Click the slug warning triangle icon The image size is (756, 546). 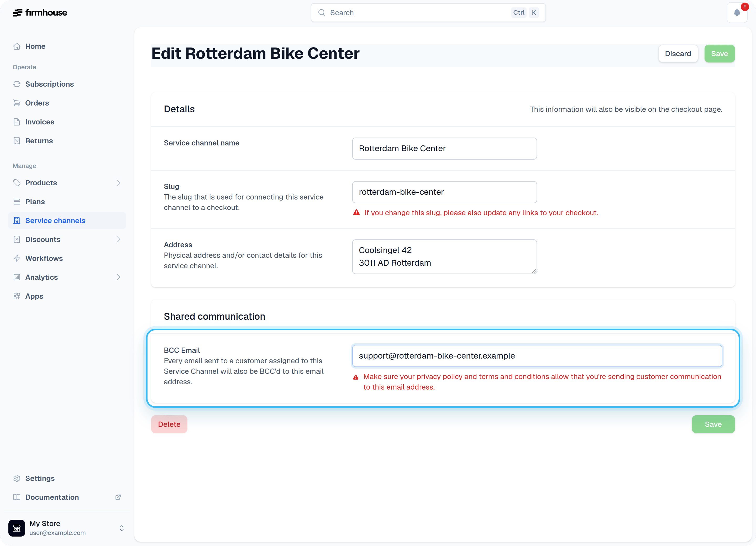356,213
